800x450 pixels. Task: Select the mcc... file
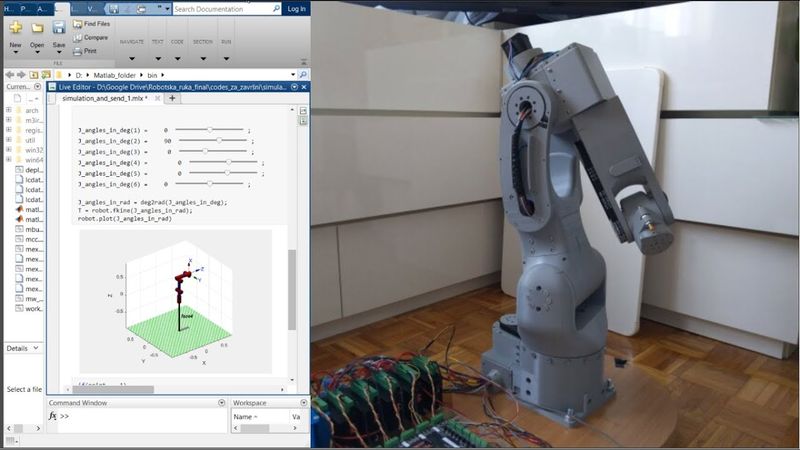coord(29,239)
